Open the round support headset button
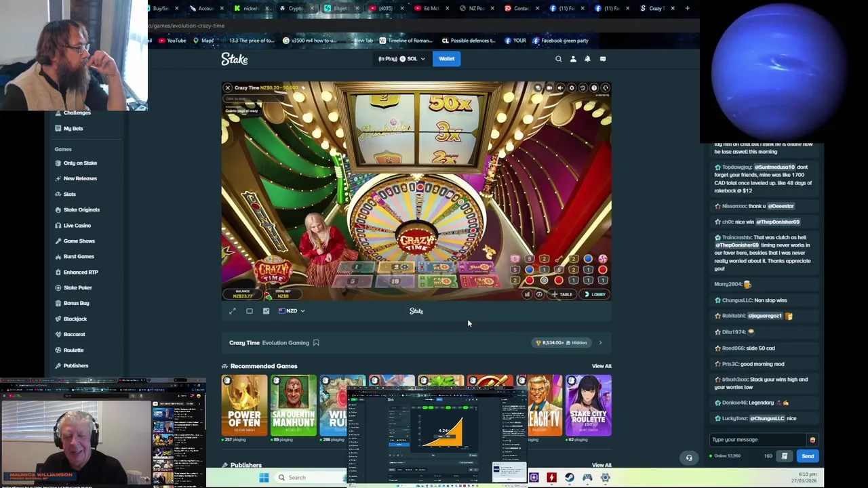The height and width of the screenshot is (488, 868). (689, 457)
